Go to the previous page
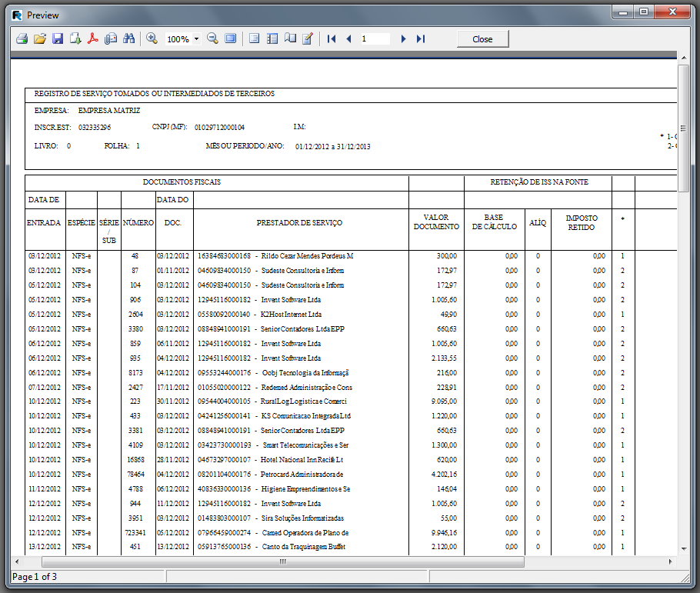 (349, 39)
